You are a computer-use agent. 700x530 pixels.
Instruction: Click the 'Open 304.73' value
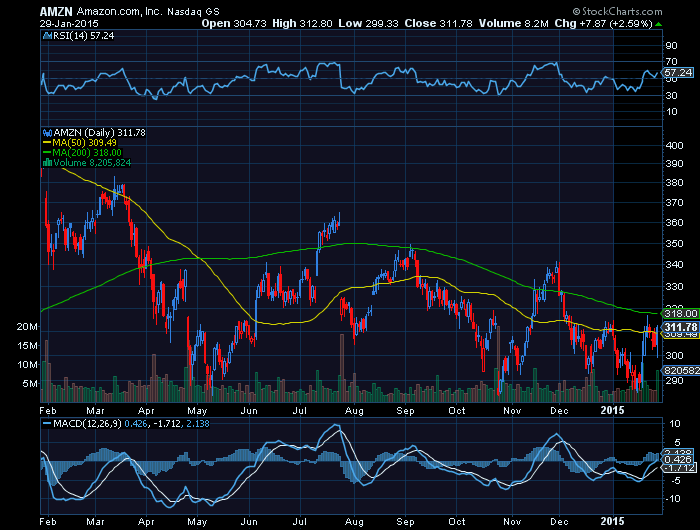(234, 24)
